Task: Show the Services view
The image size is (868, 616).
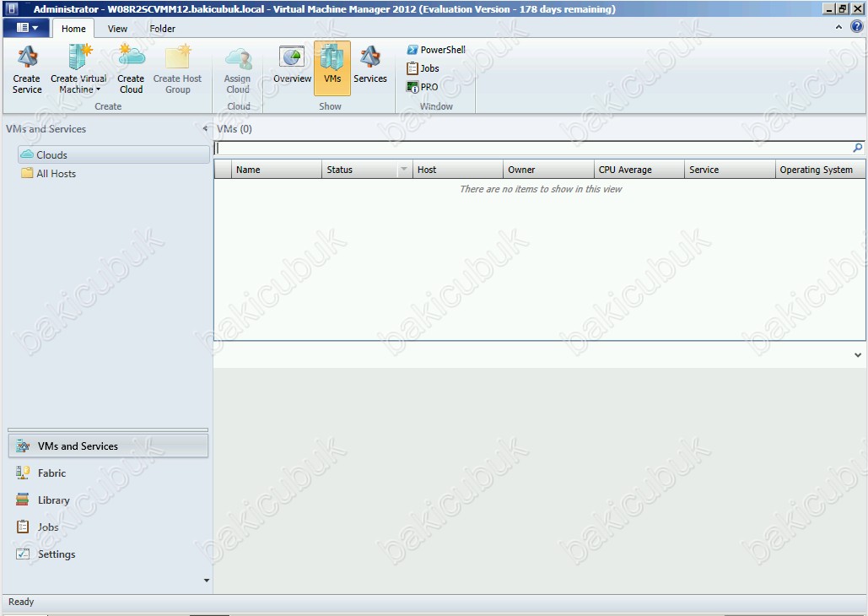Action: click(x=369, y=68)
